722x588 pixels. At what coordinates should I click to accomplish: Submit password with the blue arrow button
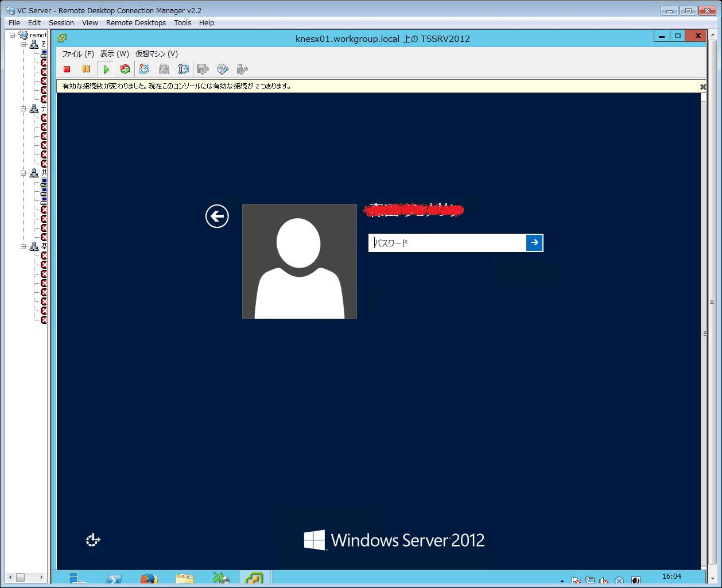pyautogui.click(x=534, y=243)
